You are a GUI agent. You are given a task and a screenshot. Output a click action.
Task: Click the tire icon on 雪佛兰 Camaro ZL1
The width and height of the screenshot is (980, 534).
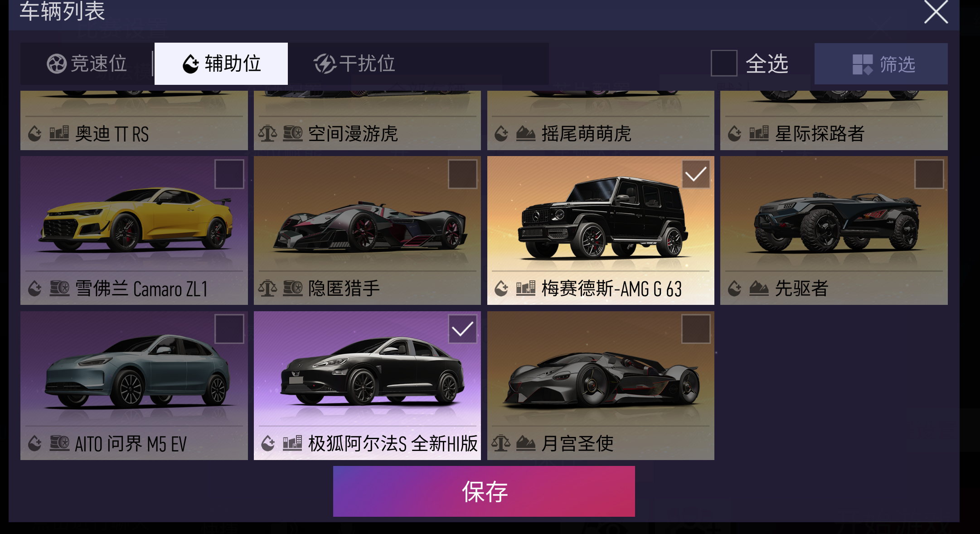[59, 288]
